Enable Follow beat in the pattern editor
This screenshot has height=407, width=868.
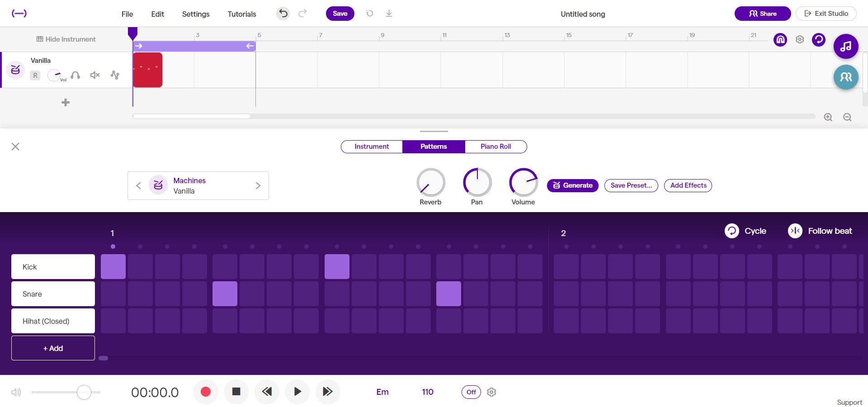click(x=820, y=231)
